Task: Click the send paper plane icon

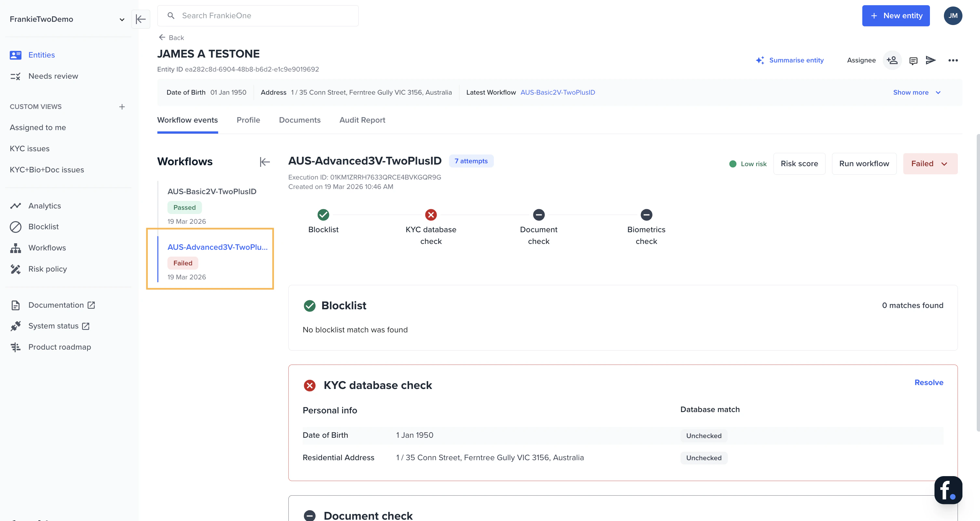Action: point(931,60)
